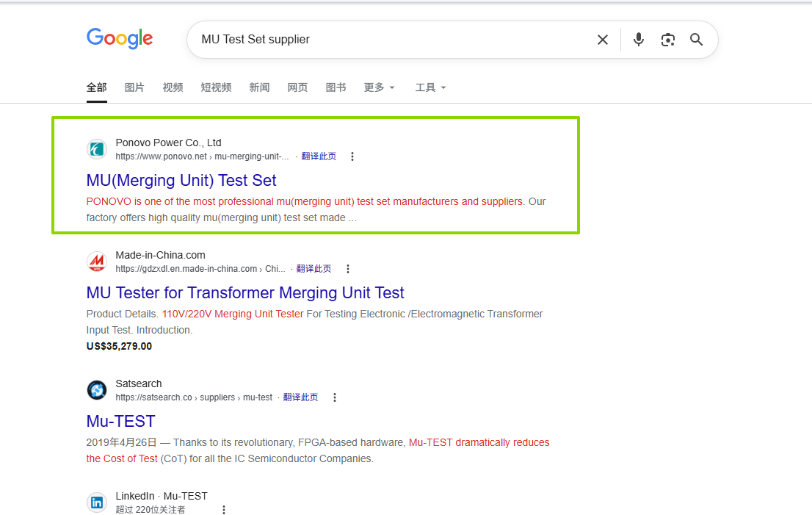812x515 pixels.
Task: Click the ponovo.net URL text
Action: click(x=202, y=156)
